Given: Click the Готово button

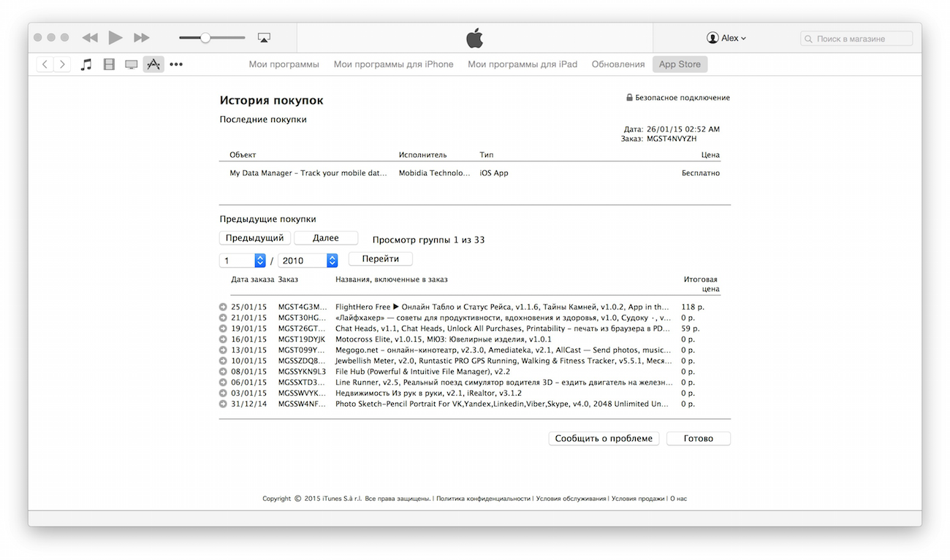Looking at the screenshot, I should [698, 439].
